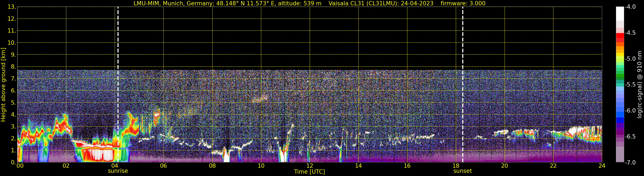Screen dimensions: 644x176
Task: Click the 16 time axis tick label
Action: pyautogui.click(x=407, y=166)
